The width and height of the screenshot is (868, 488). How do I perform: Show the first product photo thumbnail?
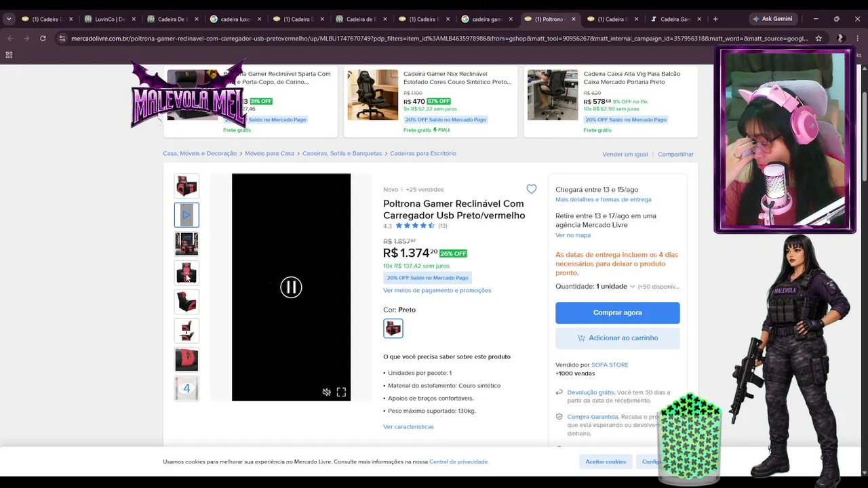(x=186, y=186)
